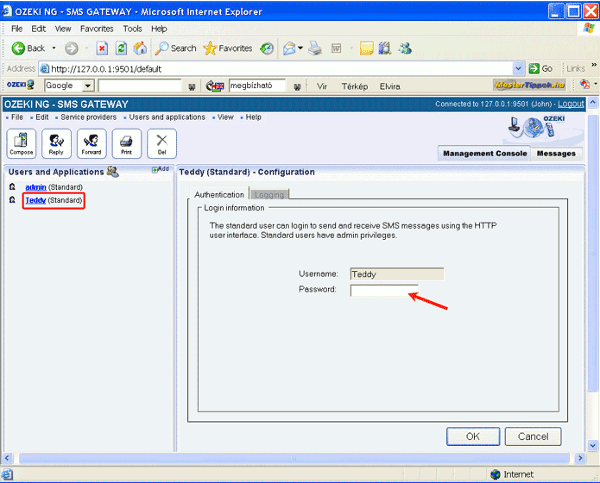Open the admin user link

coord(36,187)
